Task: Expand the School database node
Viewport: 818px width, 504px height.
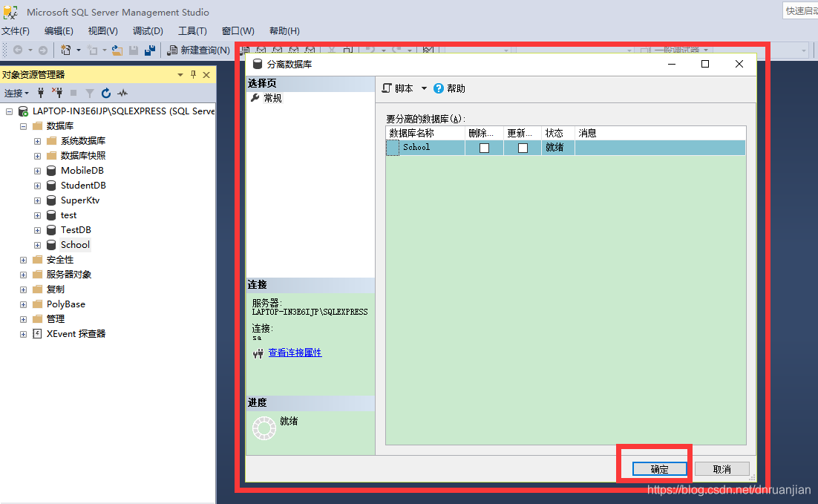Action: coord(37,245)
